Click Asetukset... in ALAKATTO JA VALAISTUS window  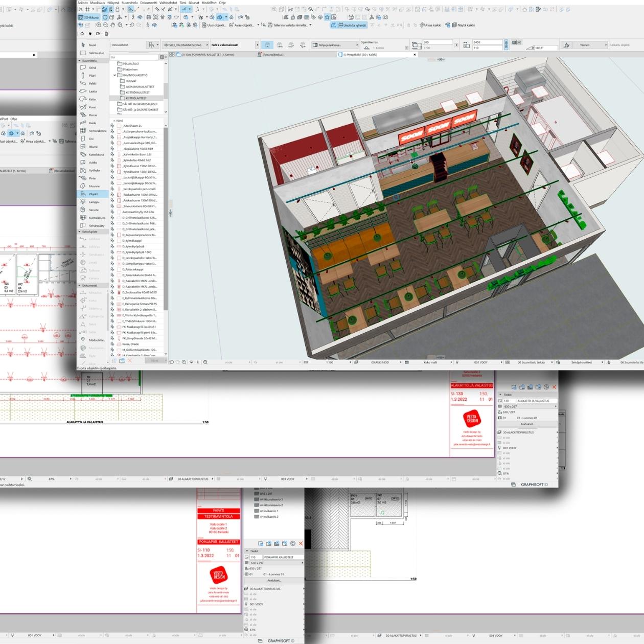(x=527, y=424)
